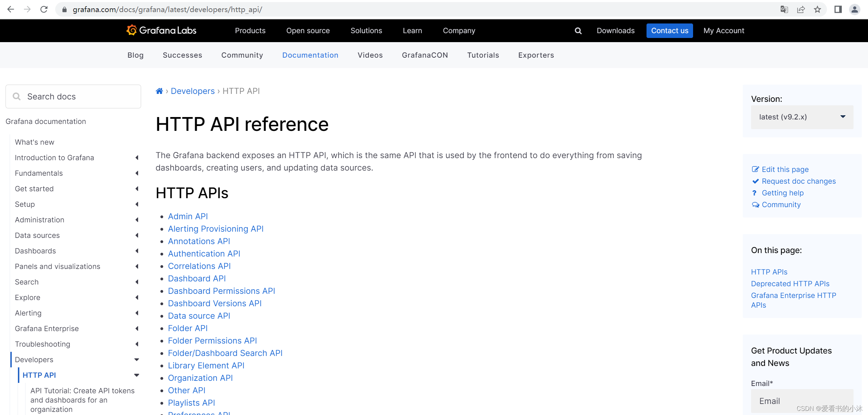The height and width of the screenshot is (415, 868).
Task: Click the Developers breadcrumb link
Action: pos(193,91)
